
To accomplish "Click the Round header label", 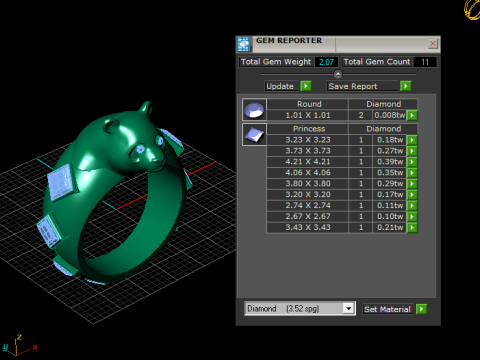I will click(309, 104).
